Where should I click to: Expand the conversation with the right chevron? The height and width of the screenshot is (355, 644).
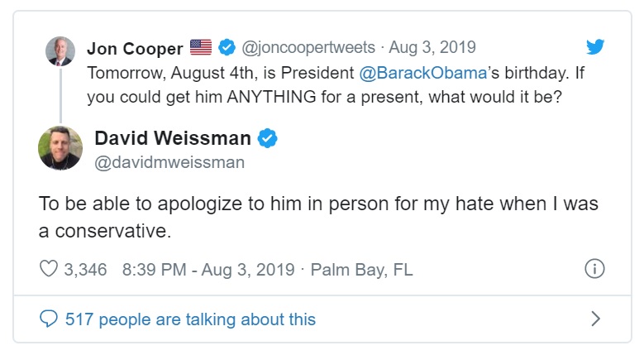point(594,319)
